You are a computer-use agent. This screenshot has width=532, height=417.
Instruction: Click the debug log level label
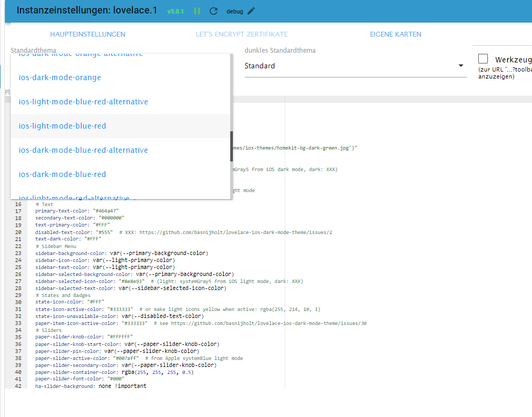pos(235,11)
